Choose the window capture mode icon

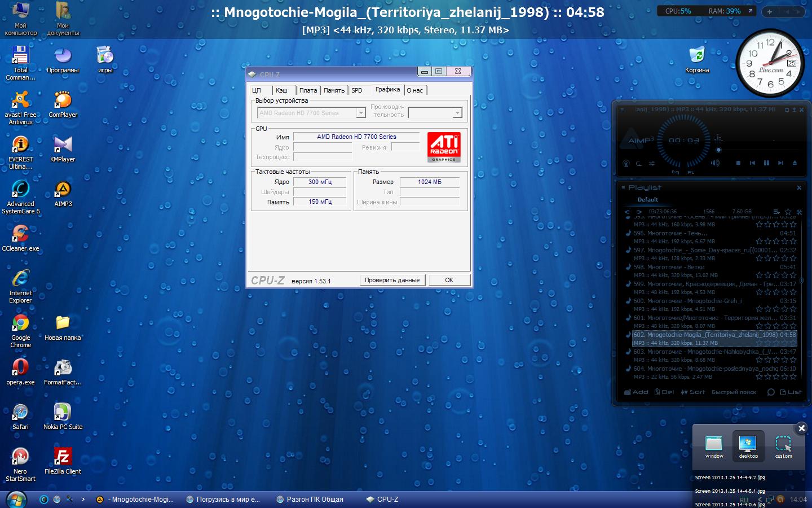click(714, 445)
